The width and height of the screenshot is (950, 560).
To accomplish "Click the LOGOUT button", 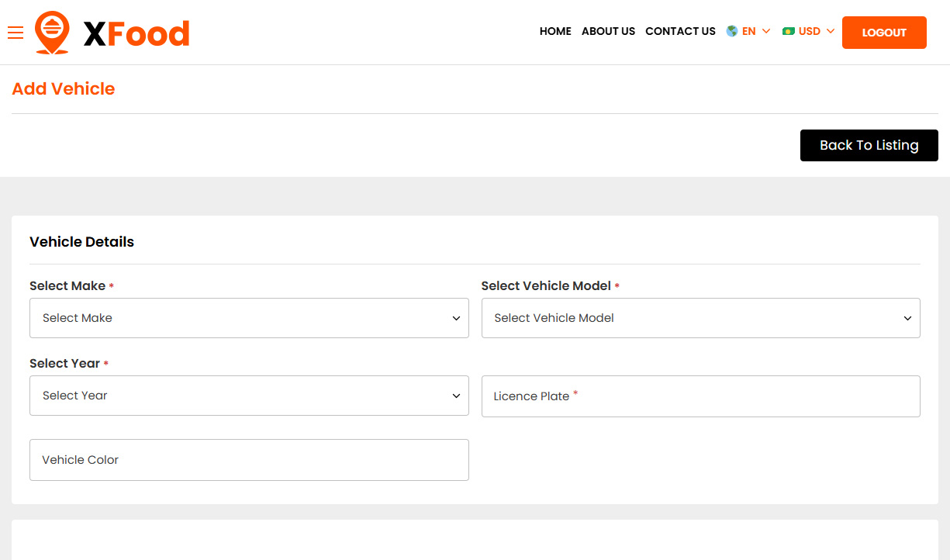I will (884, 33).
